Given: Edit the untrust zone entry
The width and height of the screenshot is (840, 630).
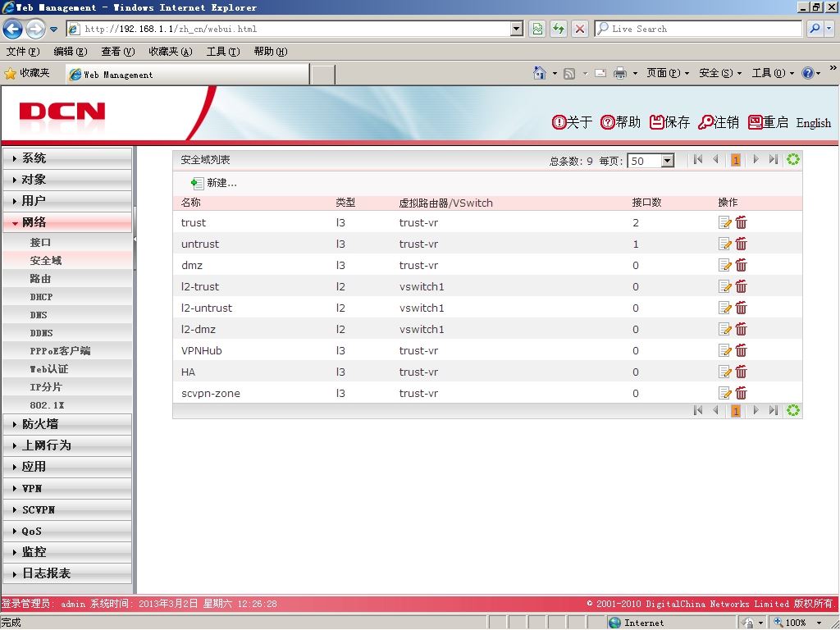Looking at the screenshot, I should [724, 244].
